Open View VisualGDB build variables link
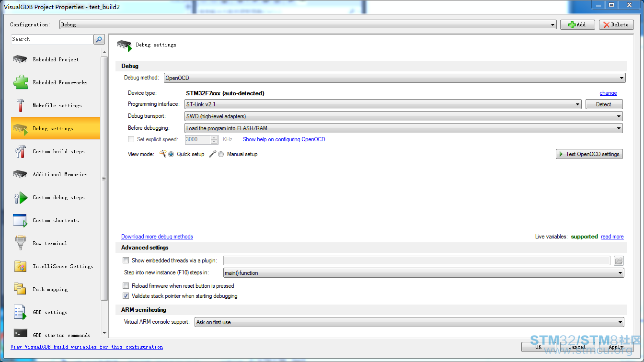This screenshot has width=644, height=362. [x=87, y=347]
